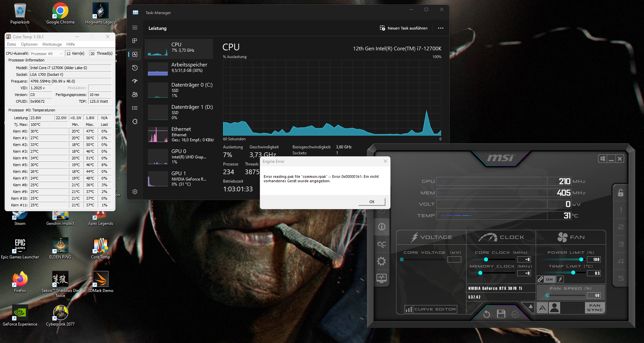
Task: Open the Afterburner information panel icon
Action: click(x=381, y=227)
